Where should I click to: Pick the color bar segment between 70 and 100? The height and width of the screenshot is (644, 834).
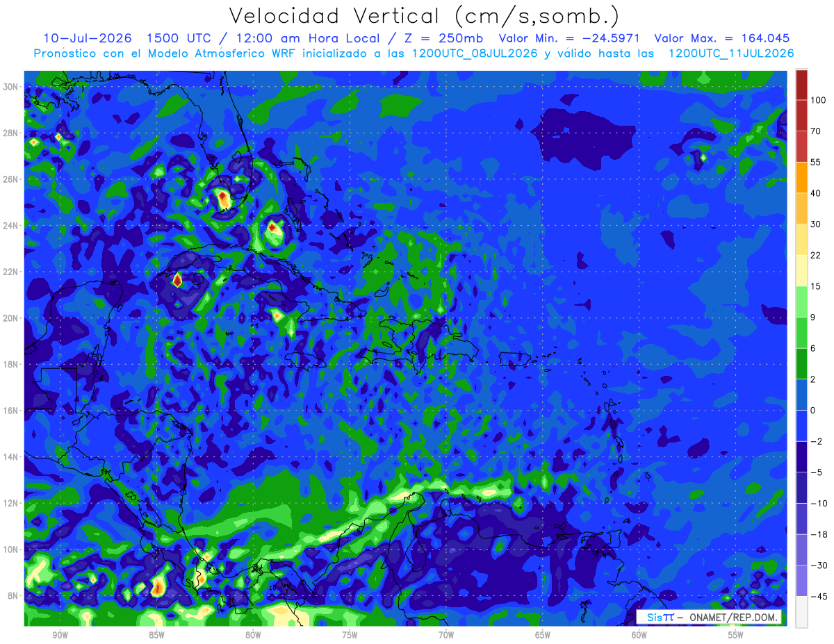[801, 115]
